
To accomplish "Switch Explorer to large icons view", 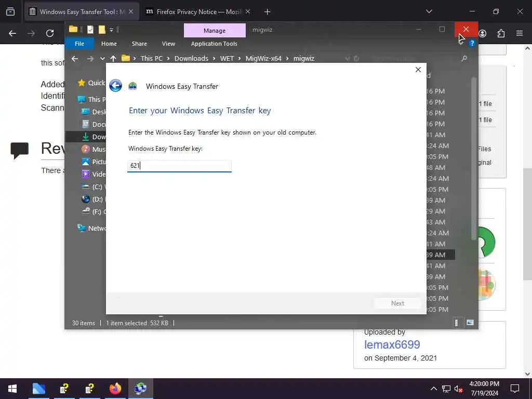I will [x=470, y=323].
